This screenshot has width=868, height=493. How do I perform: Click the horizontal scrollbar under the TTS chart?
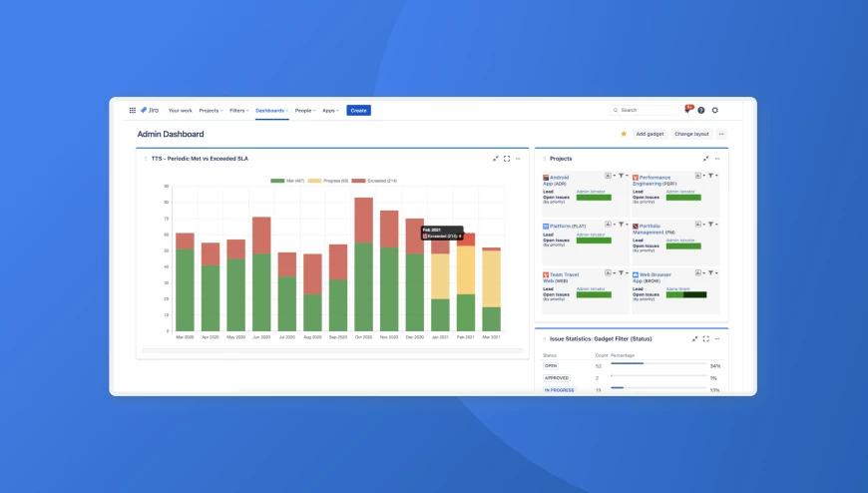coord(332,350)
